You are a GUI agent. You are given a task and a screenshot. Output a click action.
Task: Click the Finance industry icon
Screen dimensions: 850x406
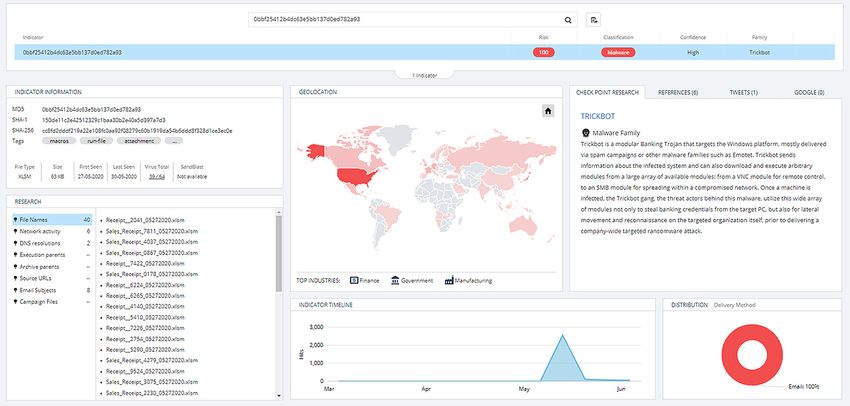[355, 280]
